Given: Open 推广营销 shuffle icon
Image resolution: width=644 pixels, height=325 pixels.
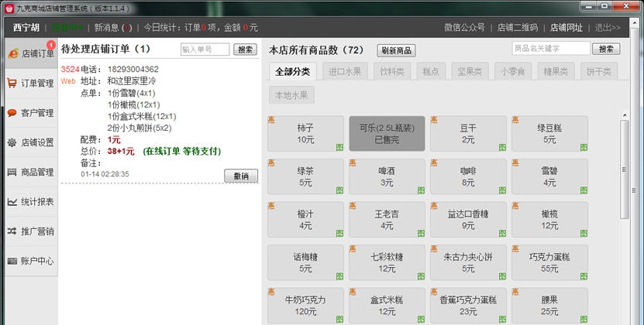Looking at the screenshot, I should (12, 231).
